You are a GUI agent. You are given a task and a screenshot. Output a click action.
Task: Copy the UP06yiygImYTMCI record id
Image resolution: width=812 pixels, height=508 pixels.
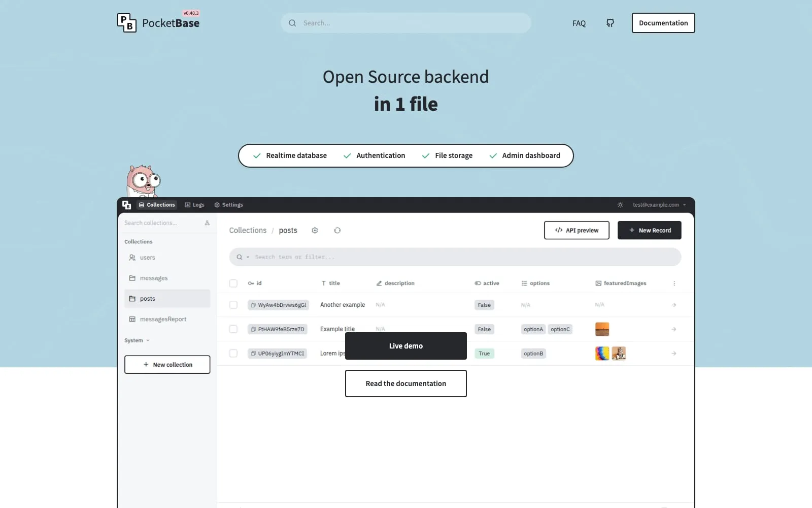coord(253,354)
